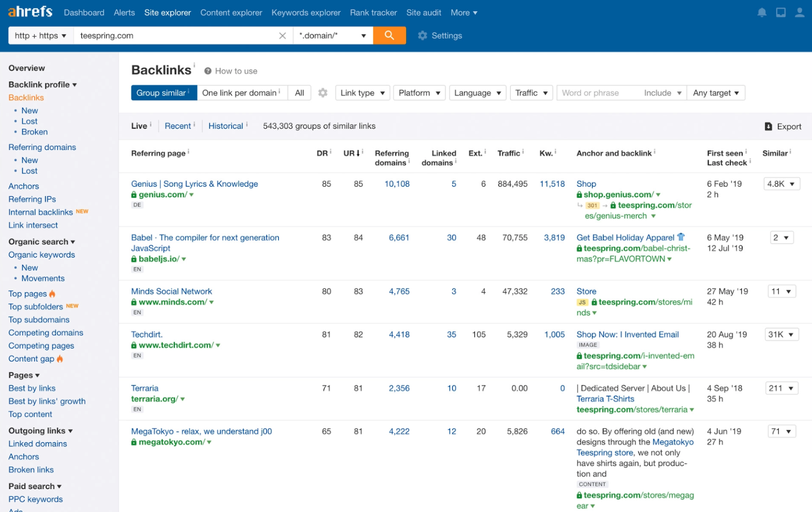
Task: Click the info icon beside DR column
Action: coord(330,151)
